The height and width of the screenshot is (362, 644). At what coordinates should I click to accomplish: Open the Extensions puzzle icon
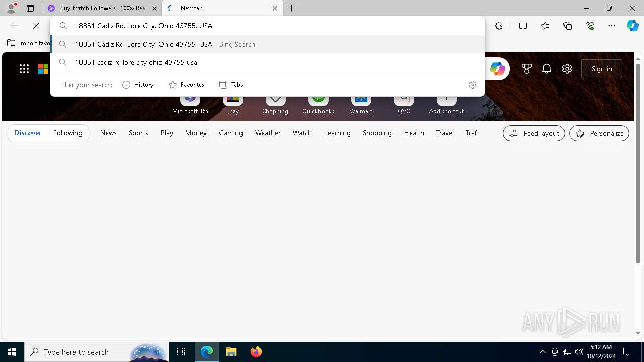[499, 26]
